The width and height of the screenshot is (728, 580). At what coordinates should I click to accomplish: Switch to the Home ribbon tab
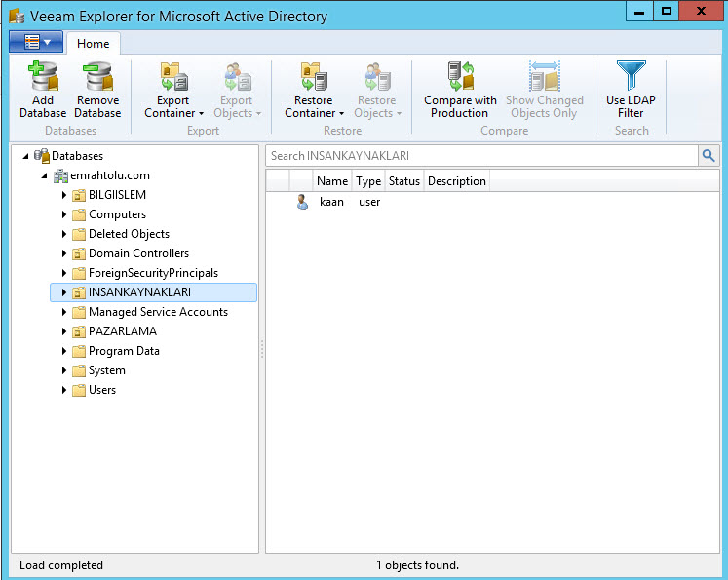tap(94, 44)
